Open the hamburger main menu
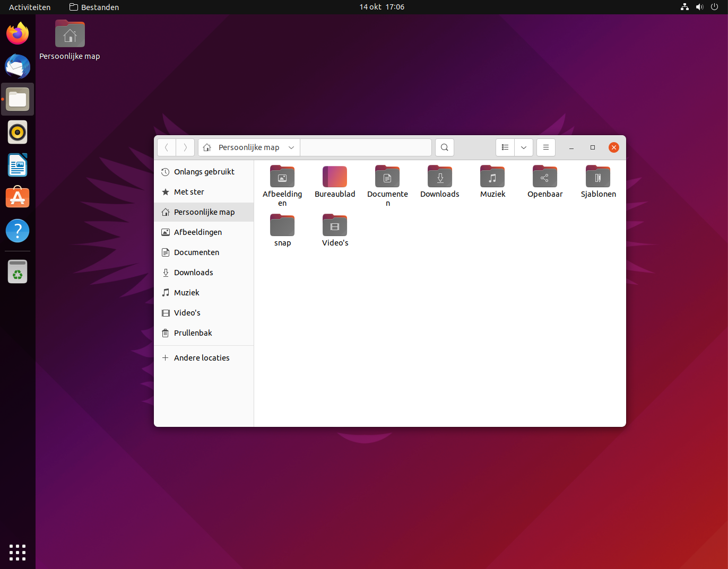728x569 pixels. pyautogui.click(x=546, y=147)
